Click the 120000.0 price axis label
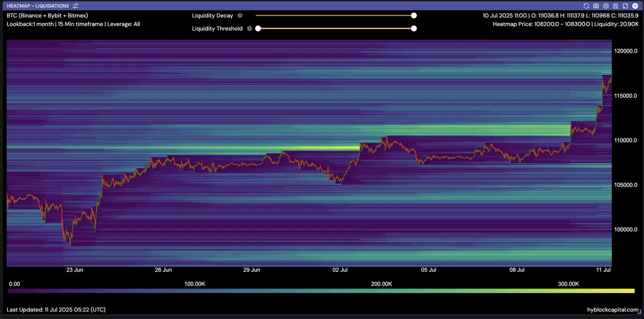This screenshot has width=644, height=319. point(626,51)
